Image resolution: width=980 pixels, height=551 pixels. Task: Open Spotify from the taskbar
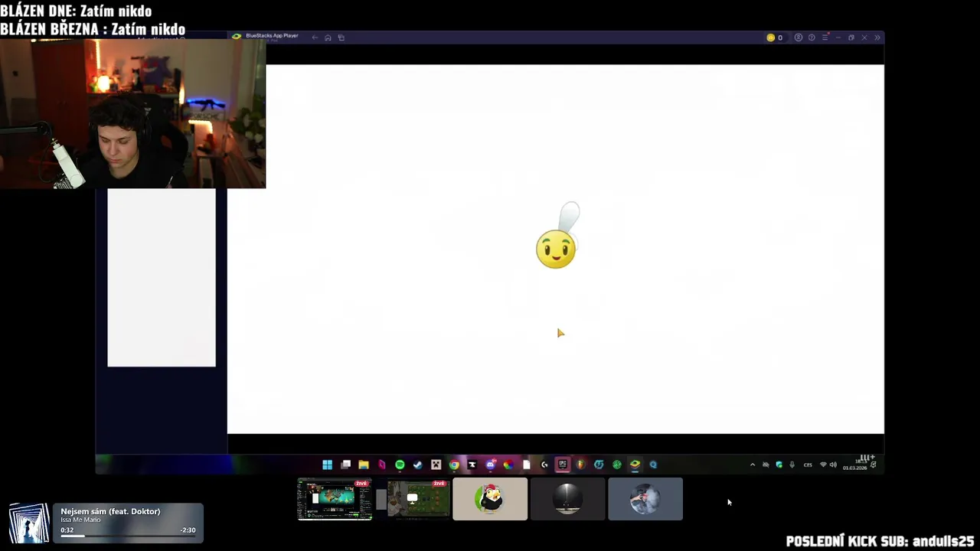tap(400, 465)
